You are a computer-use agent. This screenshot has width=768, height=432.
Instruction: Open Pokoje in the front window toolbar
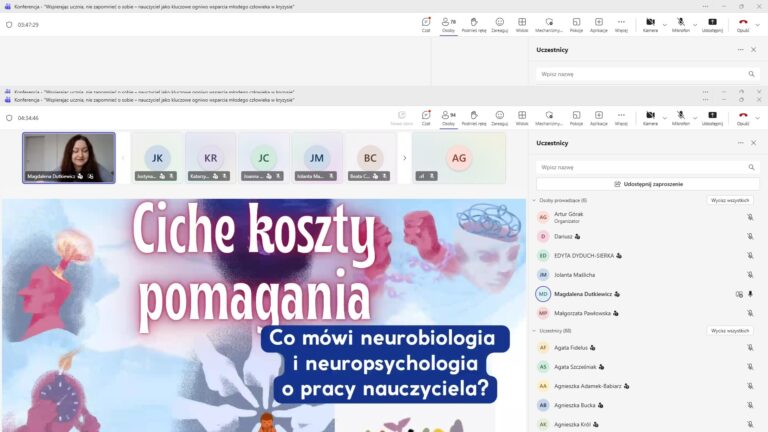coord(576,118)
